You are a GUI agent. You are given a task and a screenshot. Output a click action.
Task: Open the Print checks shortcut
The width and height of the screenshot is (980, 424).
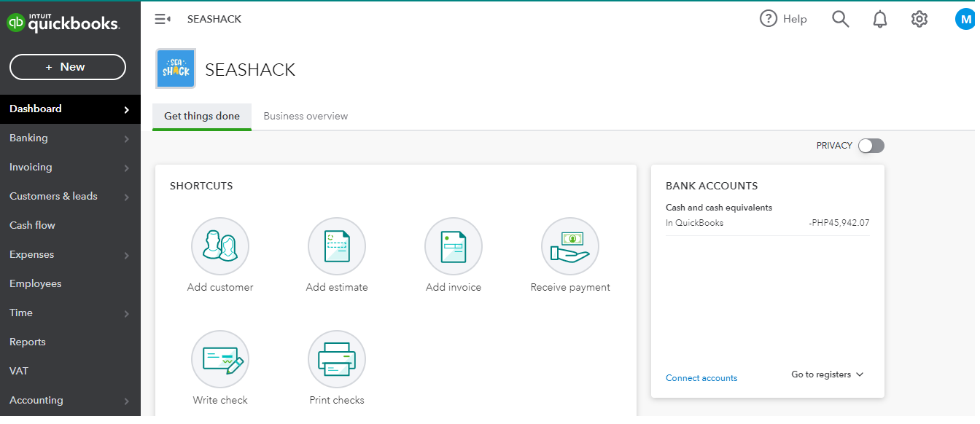tap(337, 359)
